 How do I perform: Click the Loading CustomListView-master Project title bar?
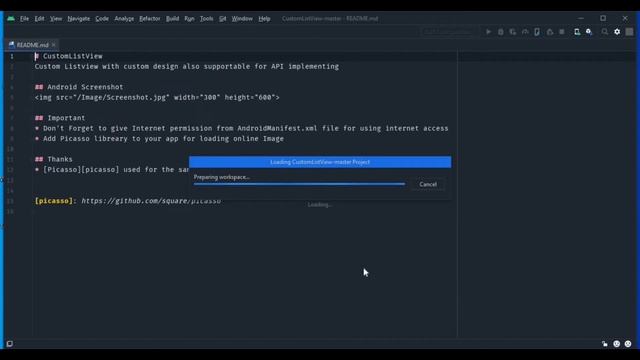point(320,162)
